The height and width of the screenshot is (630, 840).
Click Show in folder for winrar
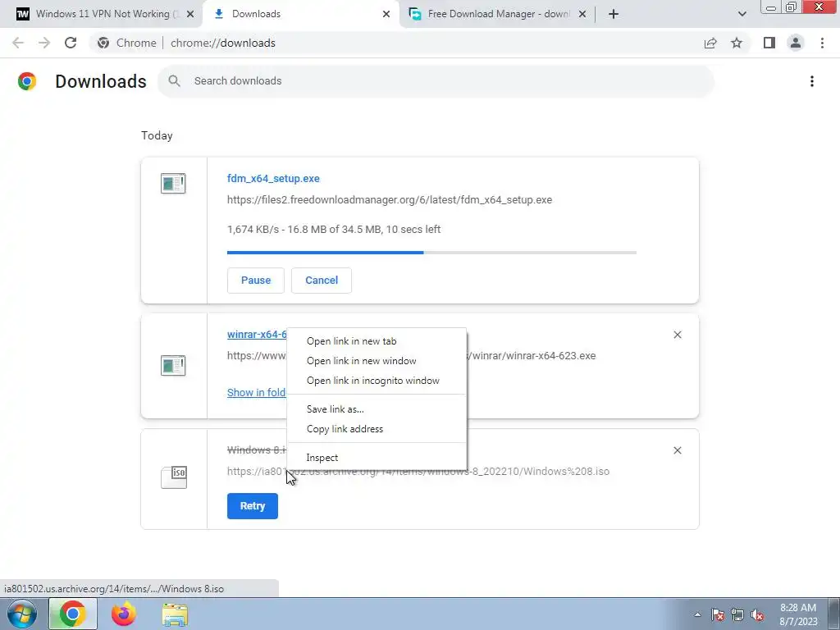pyautogui.click(x=257, y=393)
